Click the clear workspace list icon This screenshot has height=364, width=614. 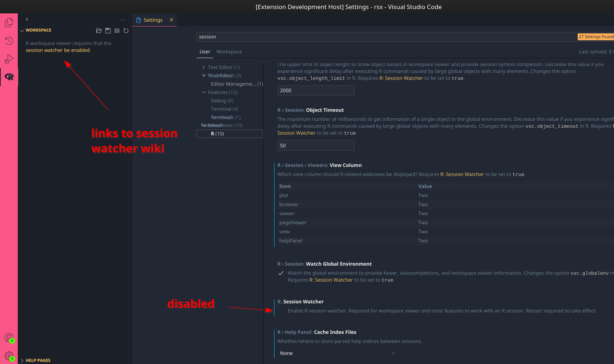coord(117,31)
